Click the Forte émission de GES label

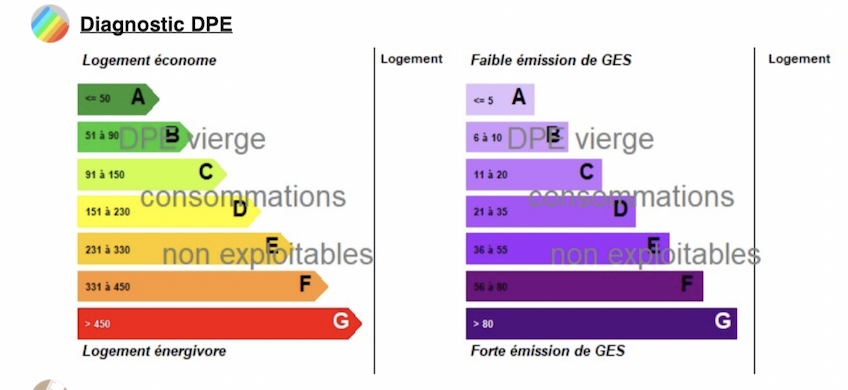[548, 351]
